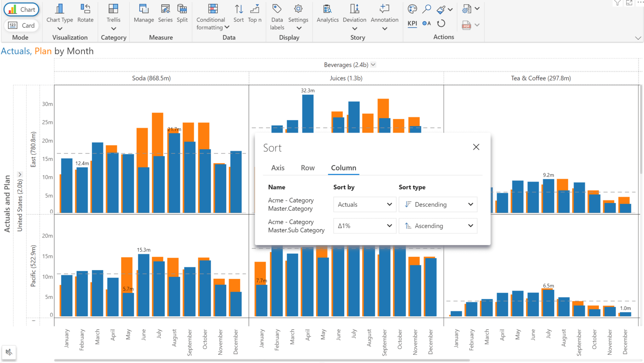
Task: Click the KPI action icon
Action: pos(412,23)
